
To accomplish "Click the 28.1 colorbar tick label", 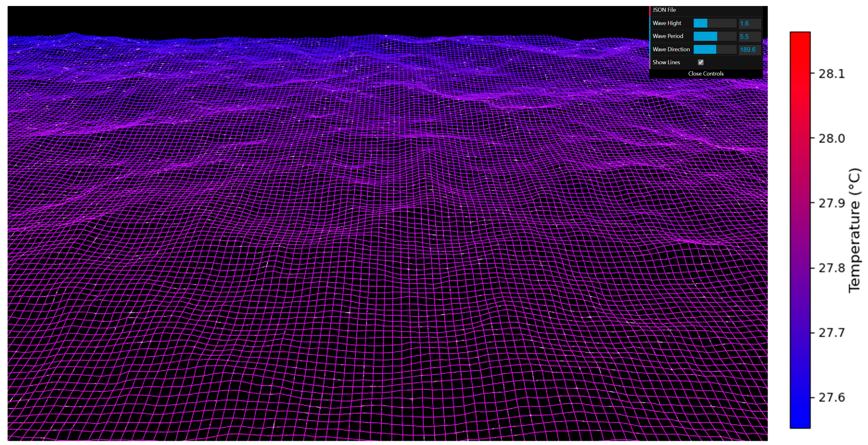I will tap(832, 74).
